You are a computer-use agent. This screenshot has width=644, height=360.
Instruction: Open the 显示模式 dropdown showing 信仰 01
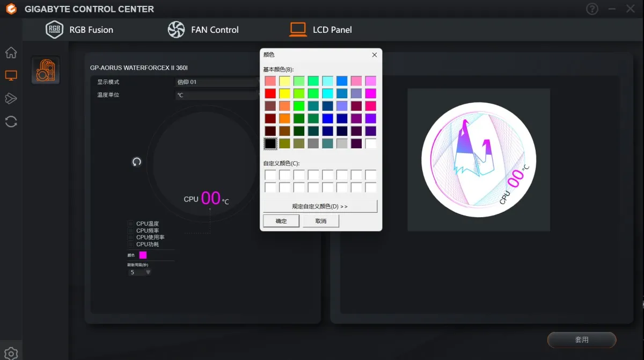[x=217, y=82]
